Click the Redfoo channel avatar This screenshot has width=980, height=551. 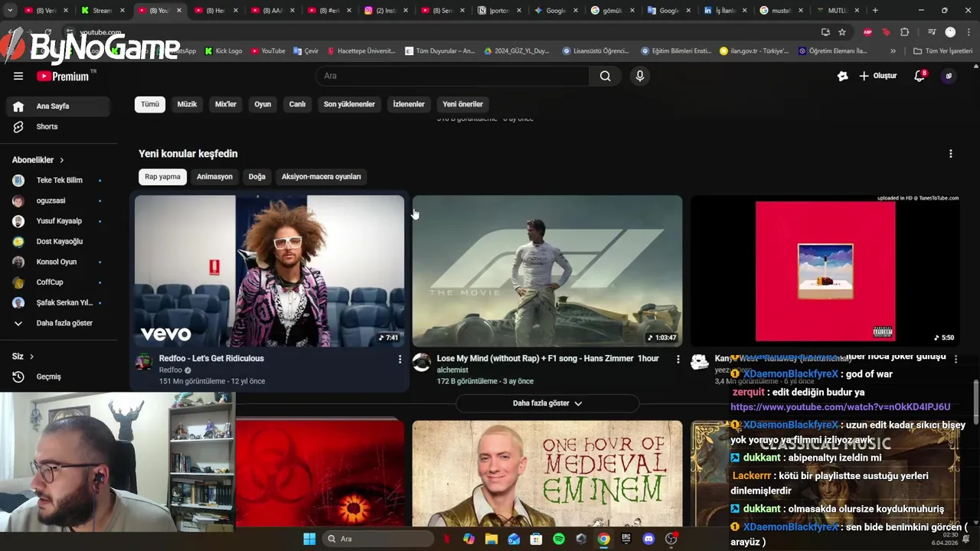[144, 362]
